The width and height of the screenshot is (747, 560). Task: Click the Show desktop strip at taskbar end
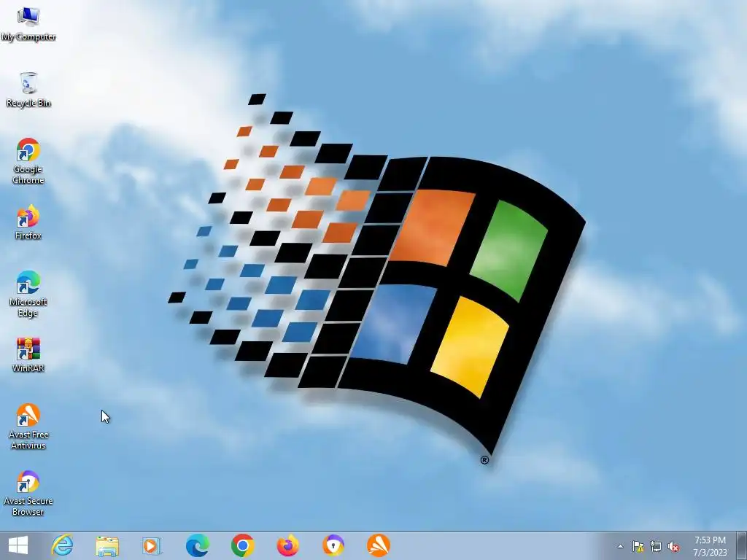pos(742,545)
